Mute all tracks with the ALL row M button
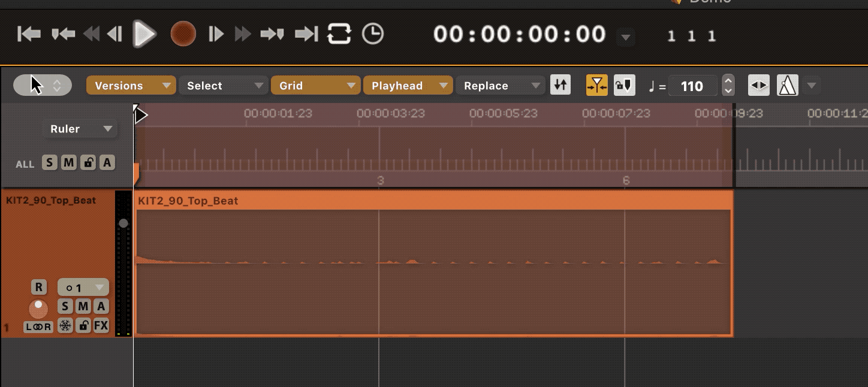868x387 pixels. [x=69, y=162]
